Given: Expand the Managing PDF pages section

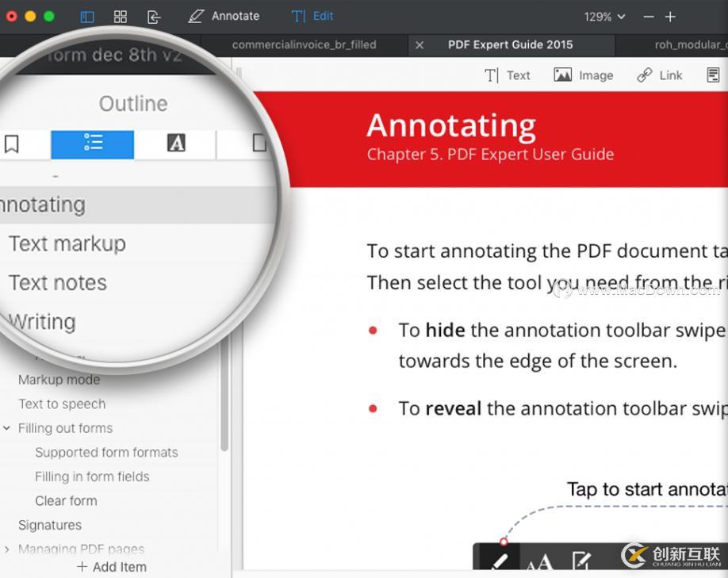Looking at the screenshot, I should click(x=6, y=549).
